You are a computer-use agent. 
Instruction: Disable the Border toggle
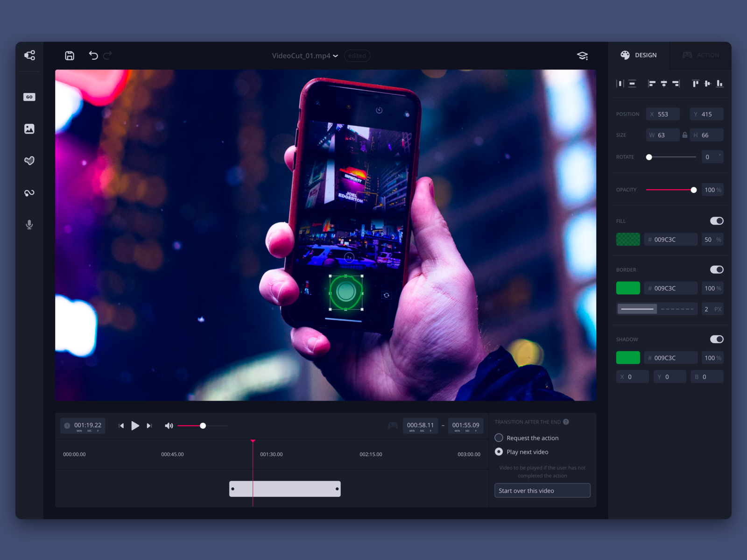point(716,269)
